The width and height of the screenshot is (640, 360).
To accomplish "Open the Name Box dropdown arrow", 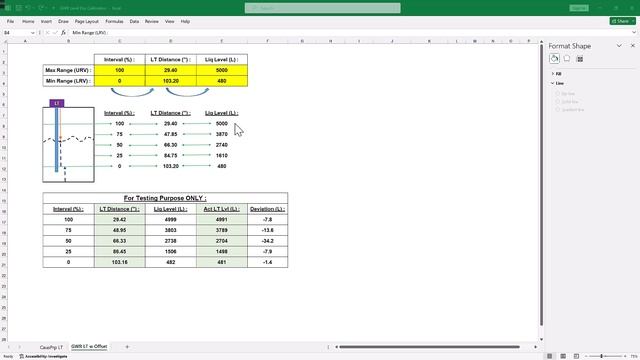I will [32, 33].
